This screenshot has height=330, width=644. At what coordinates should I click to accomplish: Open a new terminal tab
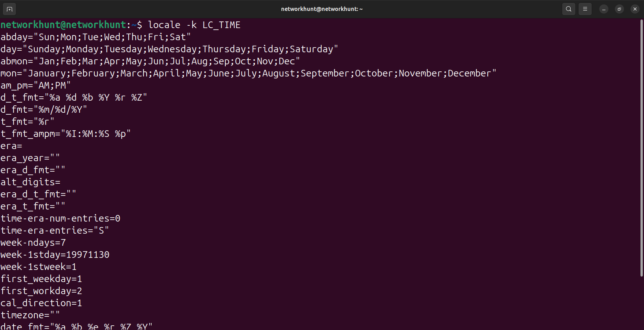point(9,9)
